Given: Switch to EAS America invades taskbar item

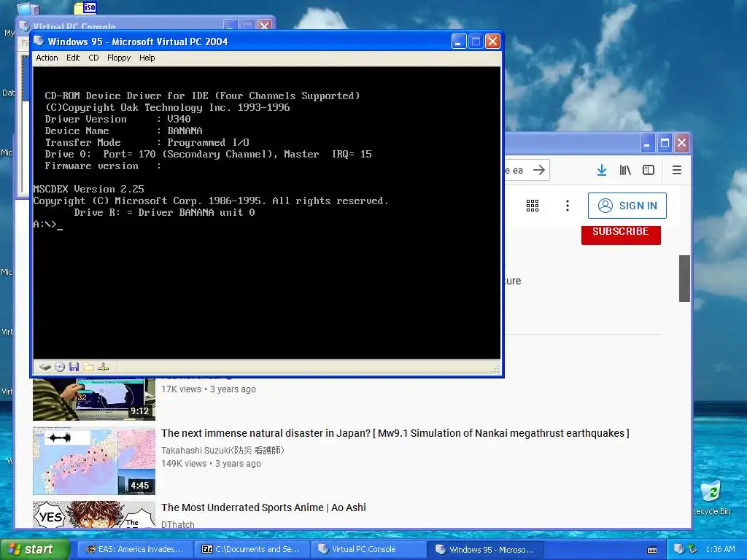Looking at the screenshot, I should (135, 550).
